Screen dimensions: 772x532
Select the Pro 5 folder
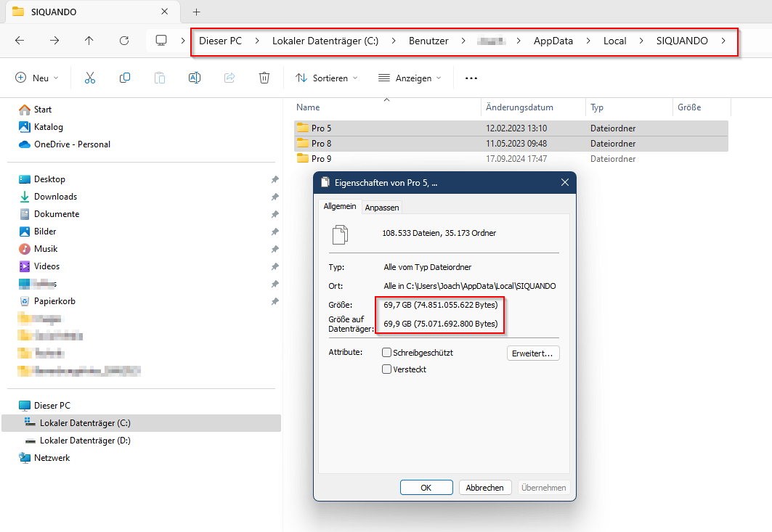pyautogui.click(x=511, y=128)
